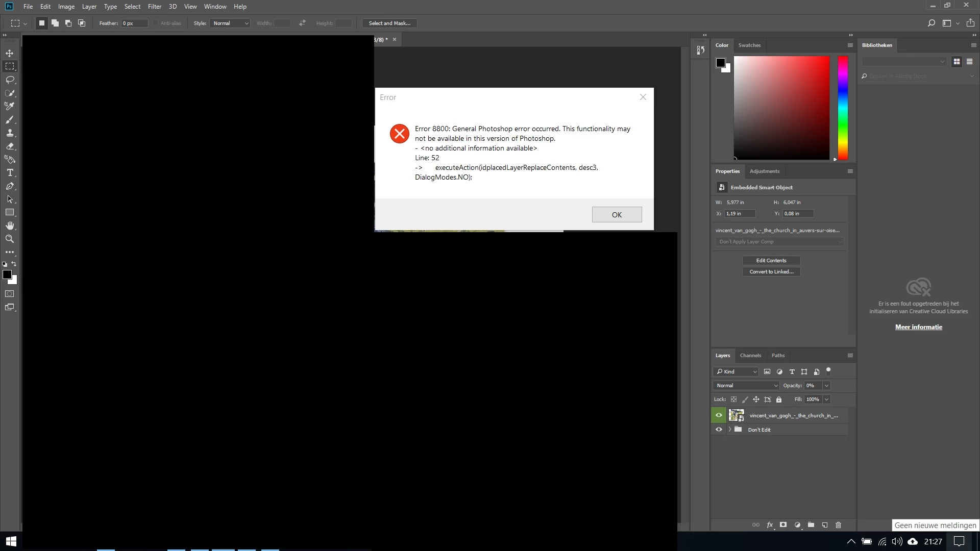Click the delete layer trash icon
The height and width of the screenshot is (551, 980).
tap(838, 525)
